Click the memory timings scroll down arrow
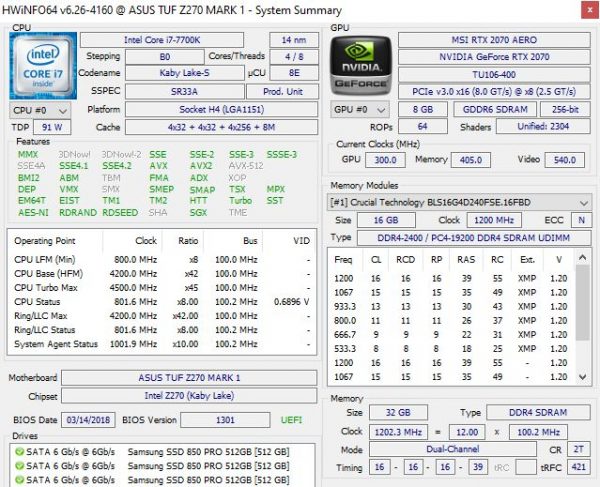Screen dimensions: 600x487 (583, 377)
